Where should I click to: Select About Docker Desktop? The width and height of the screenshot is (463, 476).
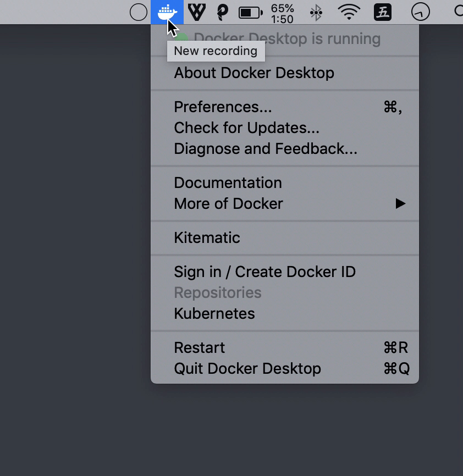(285, 73)
